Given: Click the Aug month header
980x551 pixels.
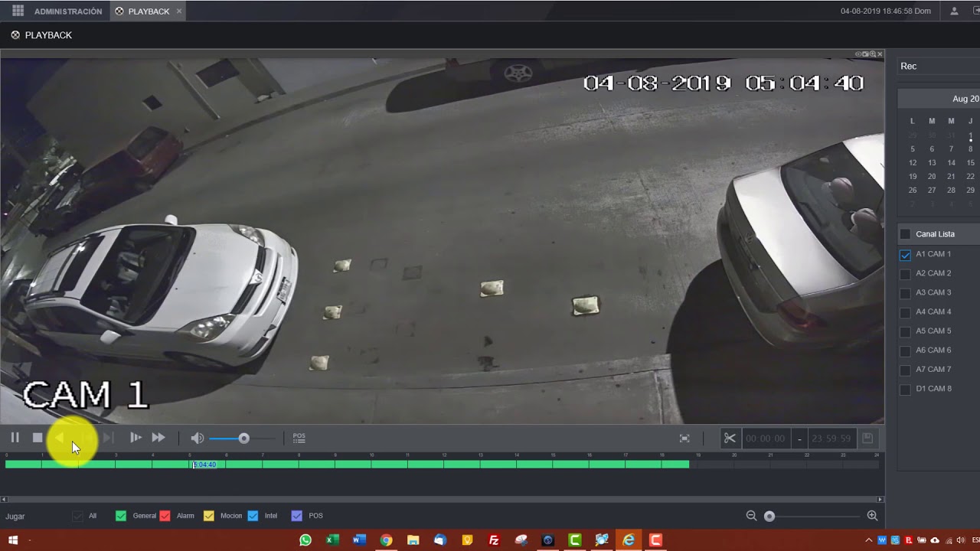Looking at the screenshot, I should 965,99.
